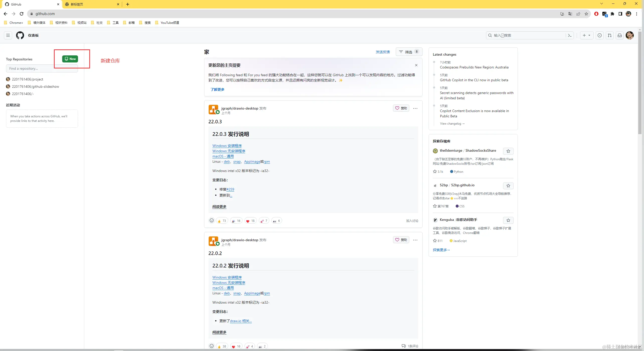Open the GitHub hamburger navigation menu
Screen dimensions: 644x351
(x=8, y=35)
